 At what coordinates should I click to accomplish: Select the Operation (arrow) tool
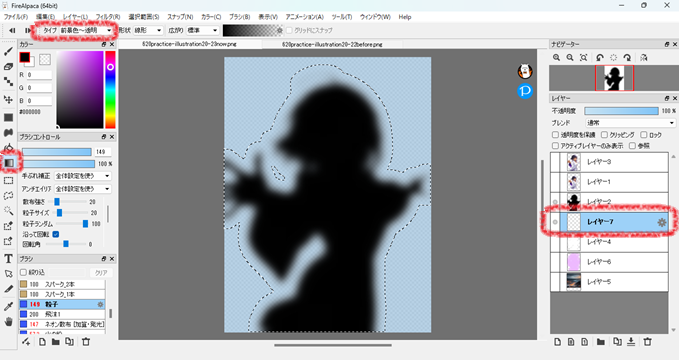8,274
